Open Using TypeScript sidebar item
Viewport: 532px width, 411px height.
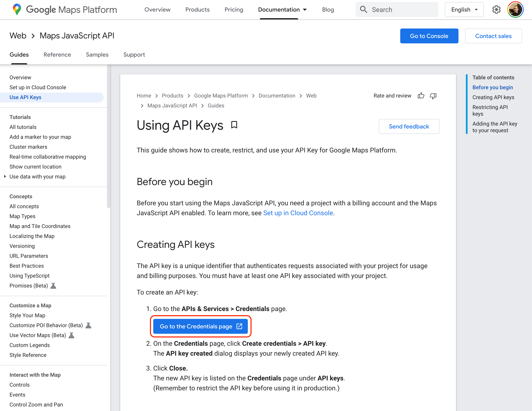pos(30,276)
